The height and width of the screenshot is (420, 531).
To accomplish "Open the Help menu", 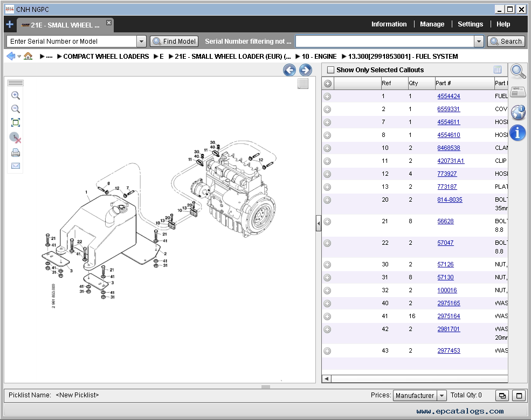I will coord(503,24).
